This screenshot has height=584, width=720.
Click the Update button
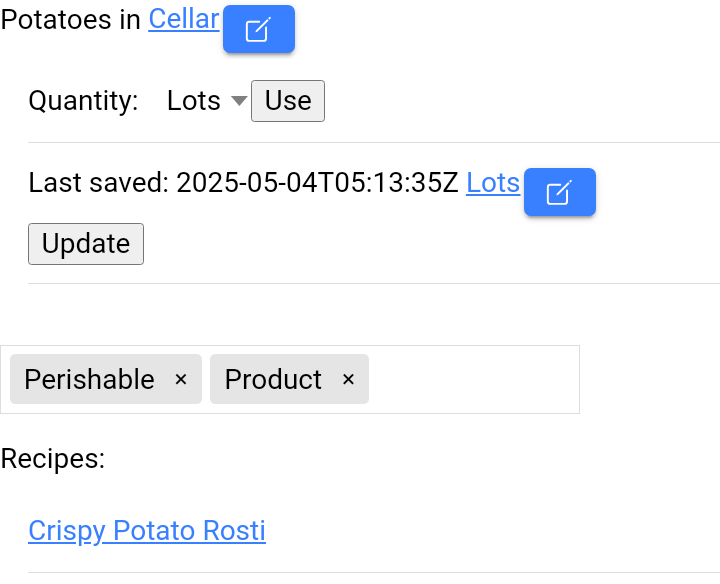pos(86,244)
